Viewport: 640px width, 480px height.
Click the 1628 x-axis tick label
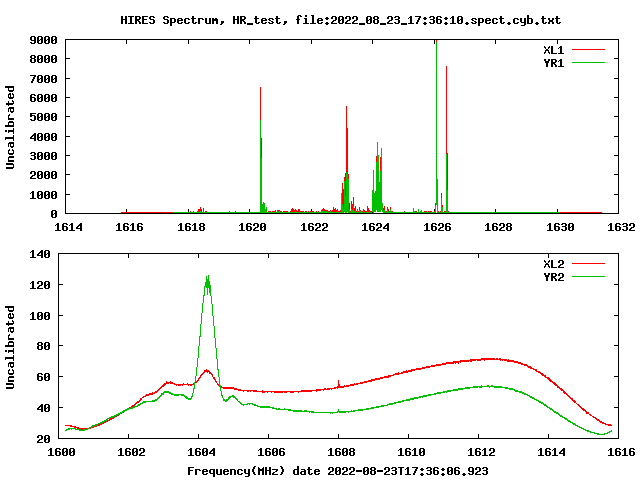498,227
